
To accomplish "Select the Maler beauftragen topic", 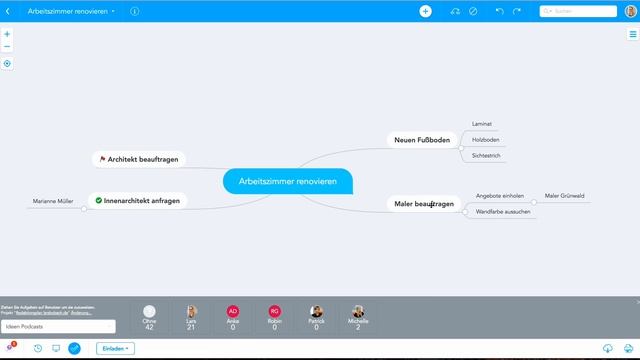I will point(424,204).
